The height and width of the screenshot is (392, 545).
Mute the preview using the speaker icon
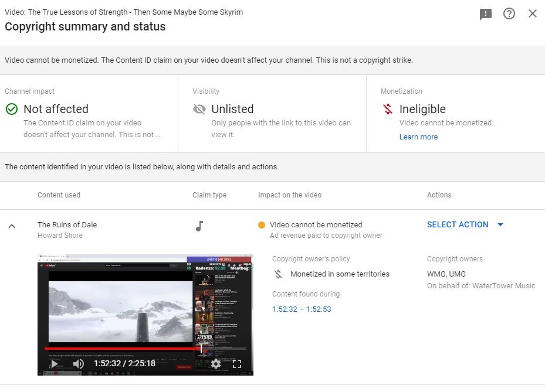click(x=78, y=363)
